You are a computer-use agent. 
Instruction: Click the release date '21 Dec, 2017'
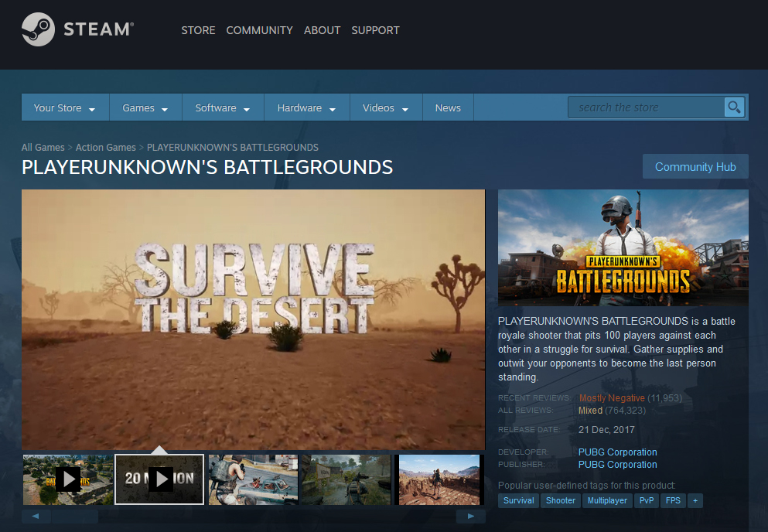[x=606, y=430]
